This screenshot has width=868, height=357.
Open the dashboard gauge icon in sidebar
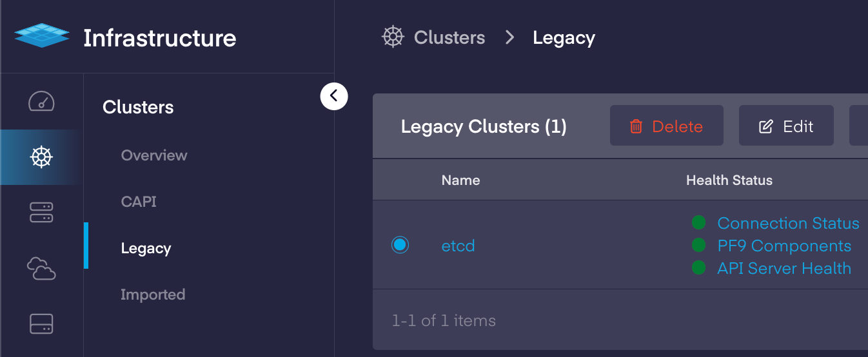42,101
